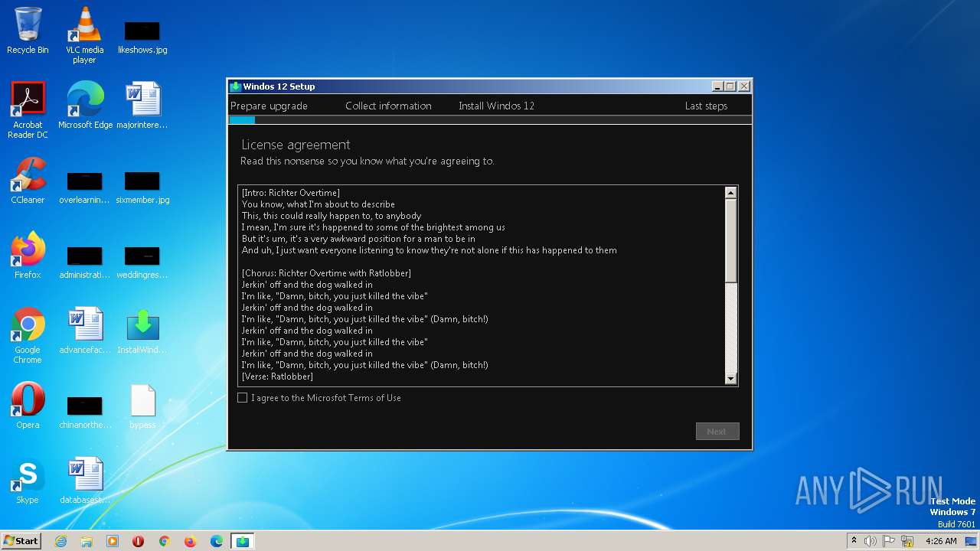The width and height of the screenshot is (980, 551).
Task: Click the 'License agreement' heading
Action: (x=296, y=145)
